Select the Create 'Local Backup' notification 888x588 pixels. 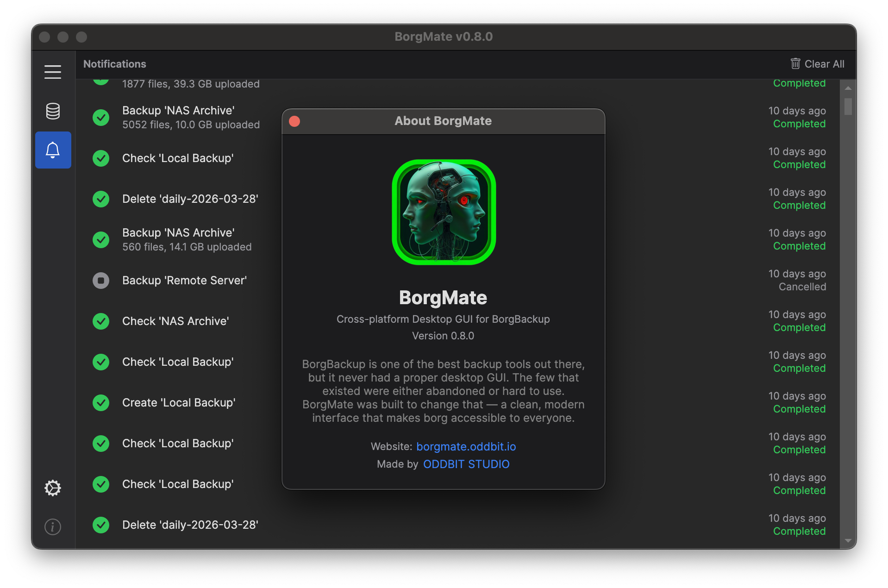coord(179,403)
